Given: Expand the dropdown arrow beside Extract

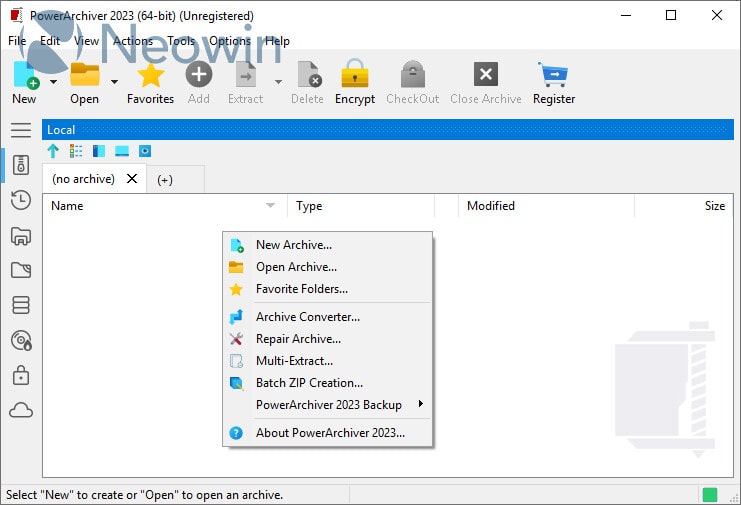Looking at the screenshot, I should [x=278, y=82].
